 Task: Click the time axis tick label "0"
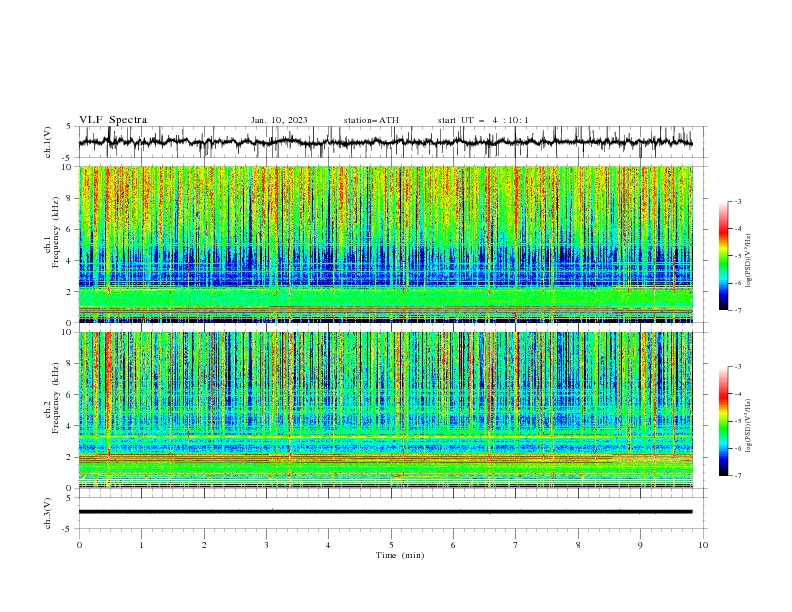pos(79,545)
